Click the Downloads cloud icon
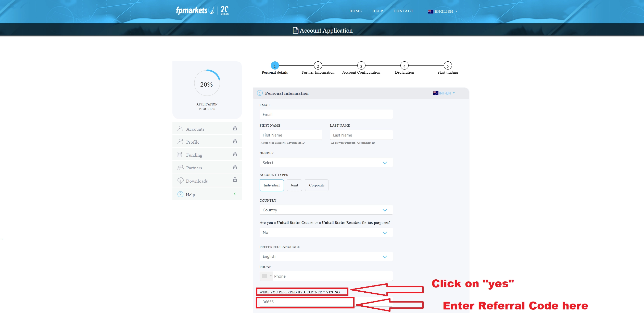The height and width of the screenshot is (313, 644). pyautogui.click(x=180, y=181)
